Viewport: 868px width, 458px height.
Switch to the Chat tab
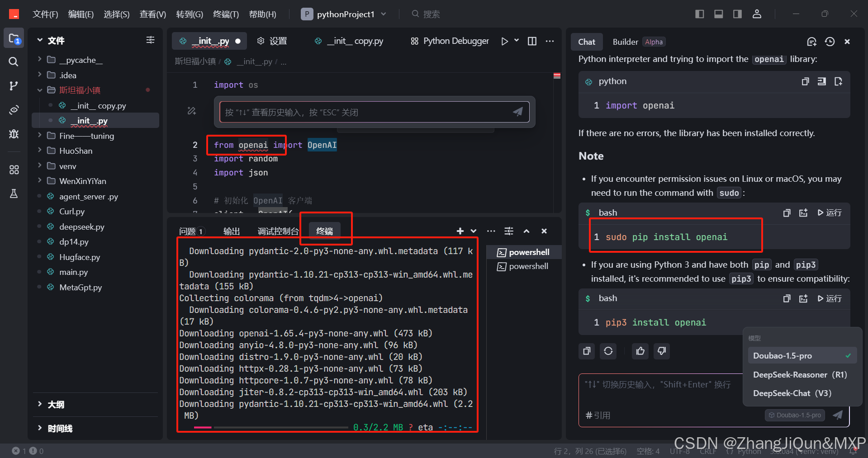pos(587,42)
